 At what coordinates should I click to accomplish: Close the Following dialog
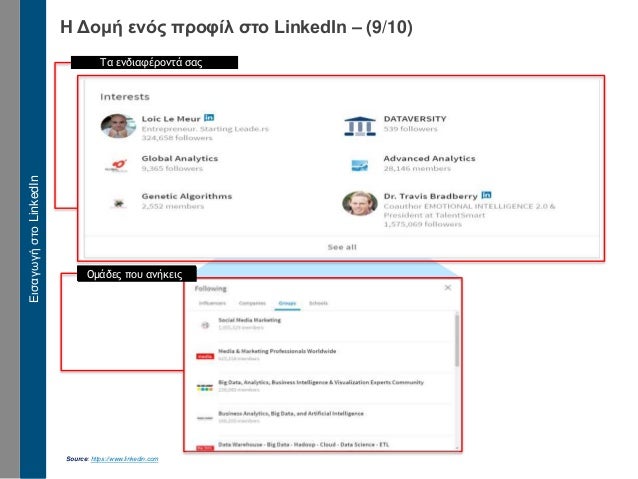point(448,288)
